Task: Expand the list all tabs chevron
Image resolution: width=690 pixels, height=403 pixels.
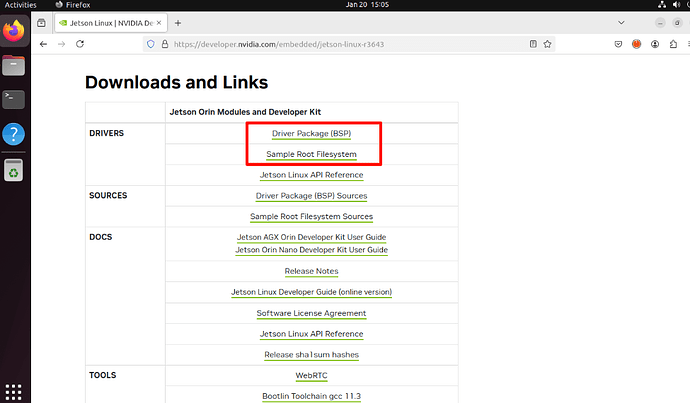Action: click(x=621, y=22)
